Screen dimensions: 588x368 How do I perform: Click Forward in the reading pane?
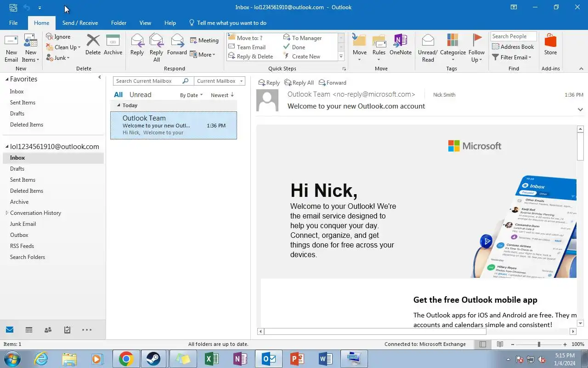332,83
